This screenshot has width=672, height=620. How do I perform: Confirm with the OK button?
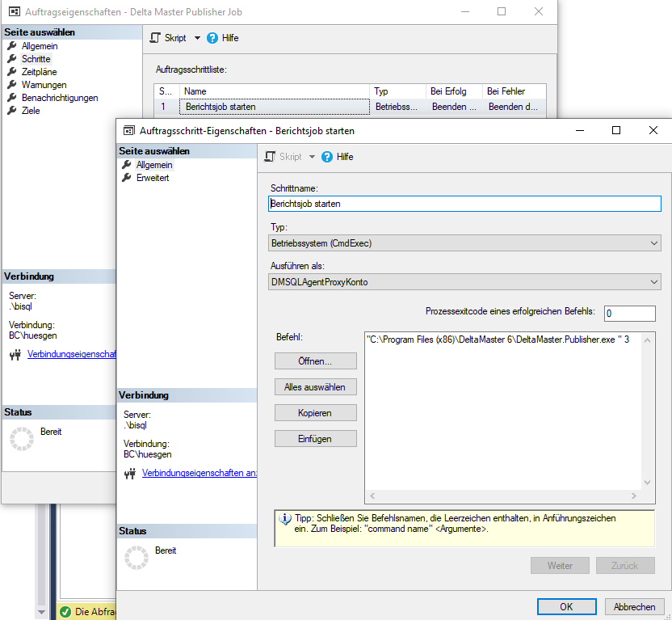pos(566,607)
